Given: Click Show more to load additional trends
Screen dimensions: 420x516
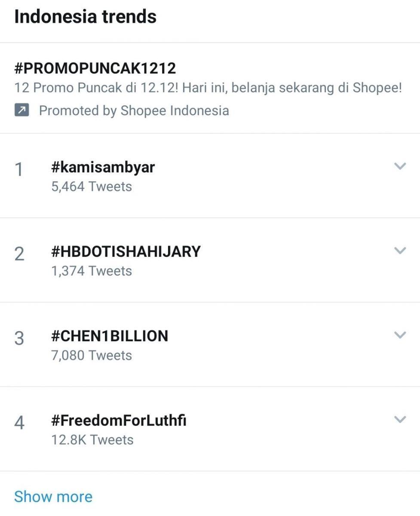Looking at the screenshot, I should pyautogui.click(x=53, y=496).
